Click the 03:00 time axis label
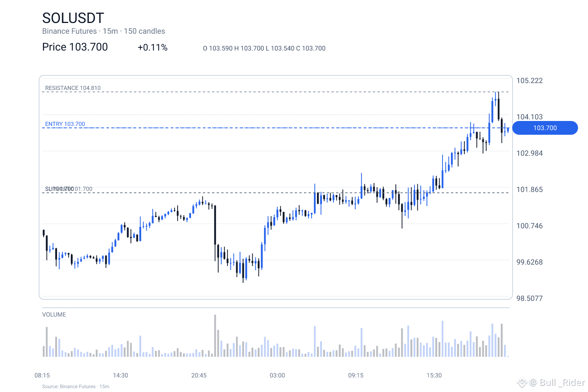Viewport: 588px width, 392px height. coord(278,376)
